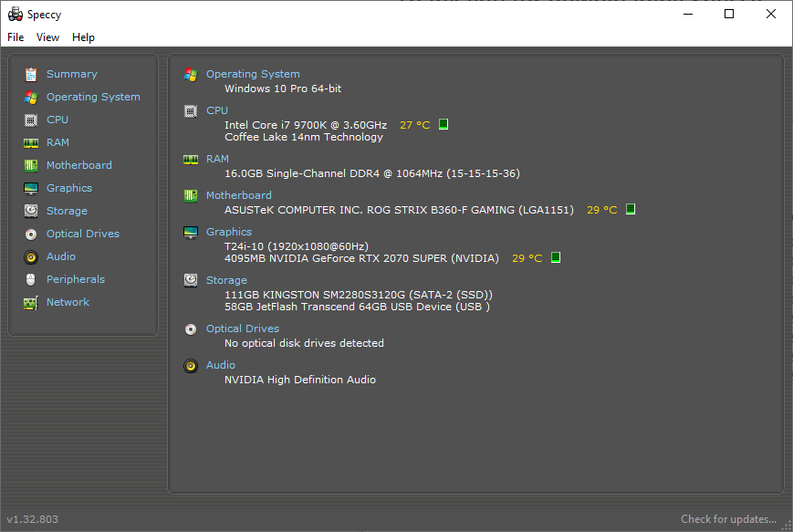Screen dimensions: 793x532
Task: Select the Graphics monitor icon in sidebar
Action: click(x=30, y=188)
